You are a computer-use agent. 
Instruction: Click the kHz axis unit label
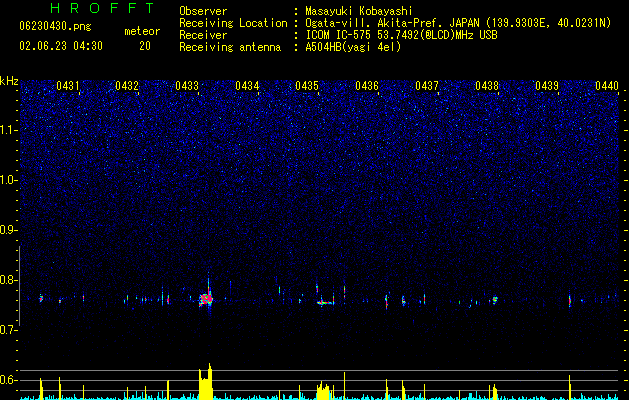(9, 81)
